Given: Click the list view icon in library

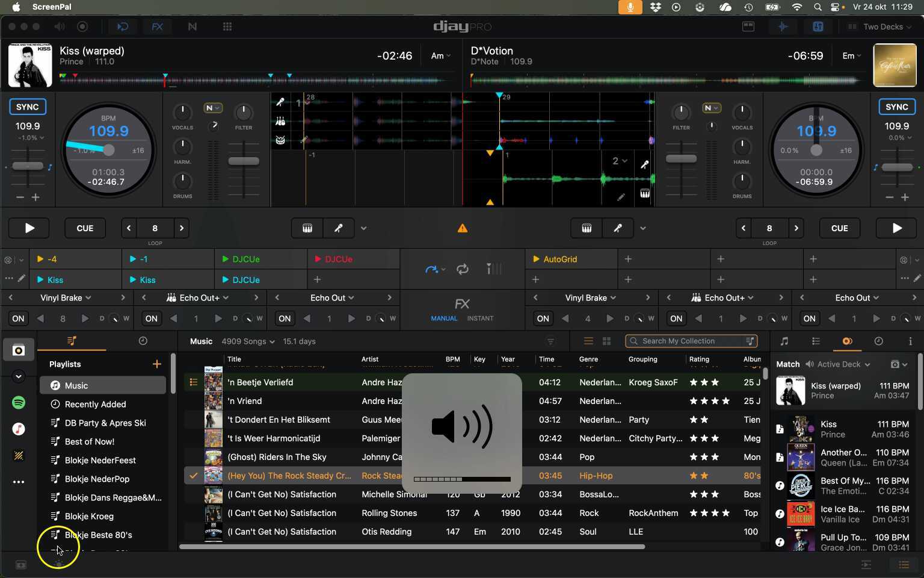Looking at the screenshot, I should tap(588, 341).
